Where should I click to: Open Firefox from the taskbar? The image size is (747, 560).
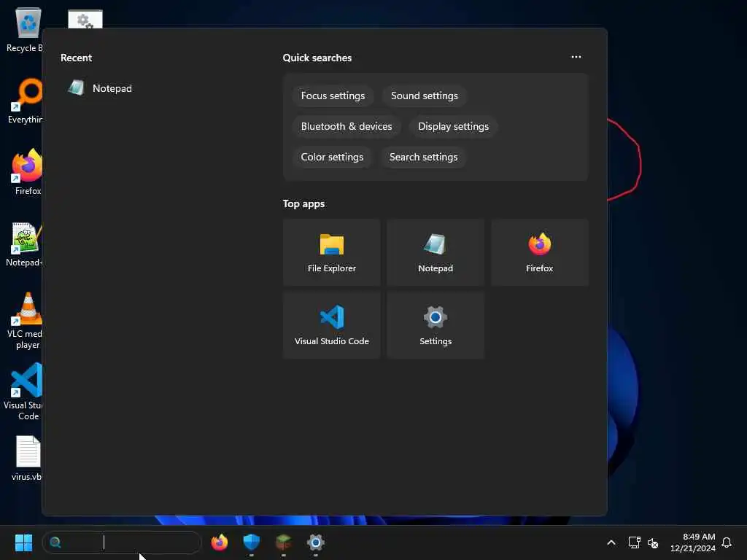tap(219, 542)
